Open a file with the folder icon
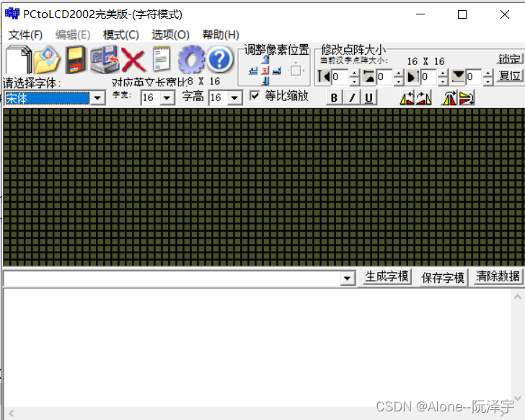This screenshot has height=420, width=525. 47,60
